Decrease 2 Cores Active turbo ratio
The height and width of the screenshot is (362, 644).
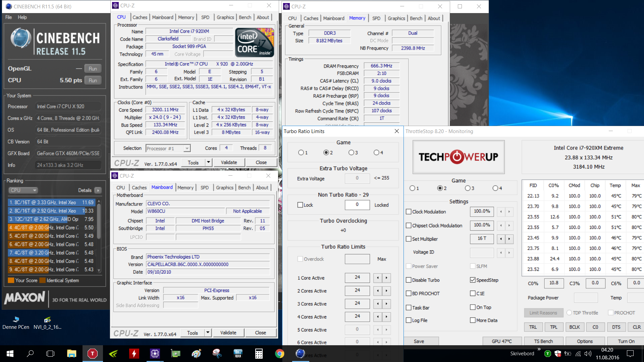click(x=378, y=291)
